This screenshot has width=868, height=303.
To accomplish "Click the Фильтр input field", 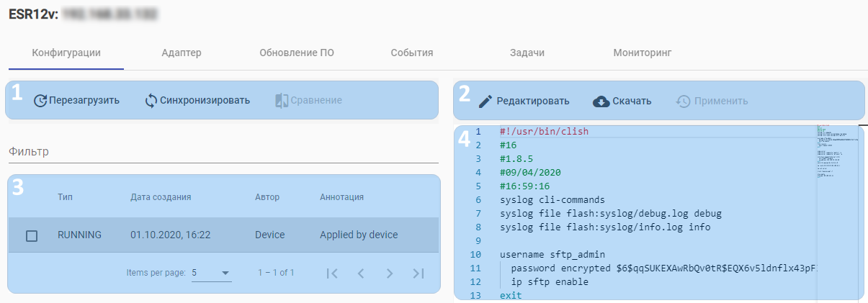I will point(223,153).
